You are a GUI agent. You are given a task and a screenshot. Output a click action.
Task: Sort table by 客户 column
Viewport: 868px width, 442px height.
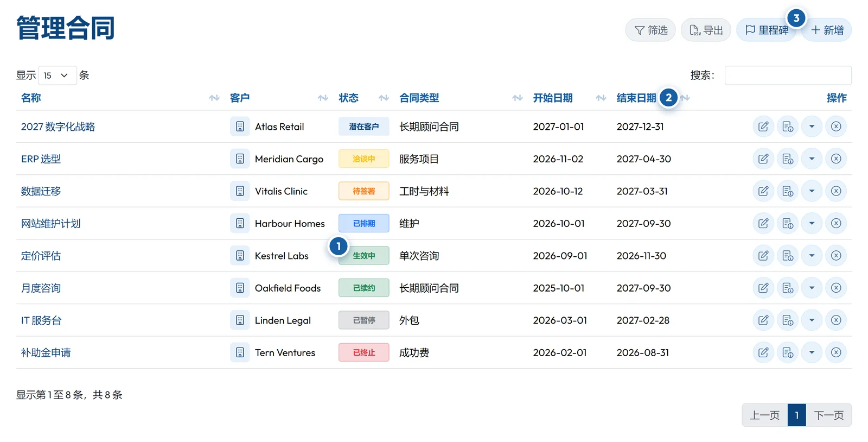[x=279, y=98]
